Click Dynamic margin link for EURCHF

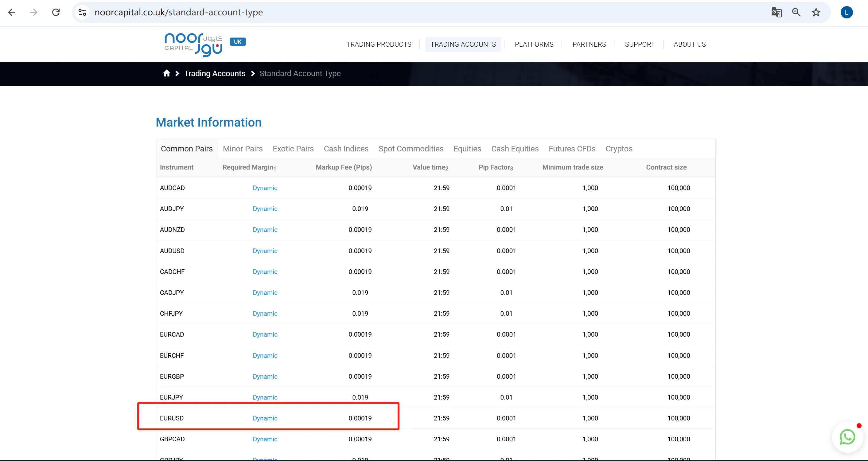265,356
